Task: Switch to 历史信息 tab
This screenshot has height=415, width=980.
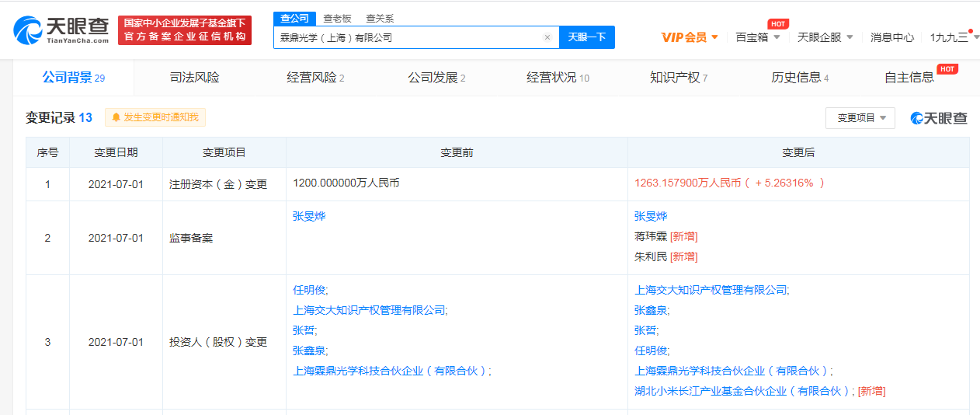Action: click(799, 78)
